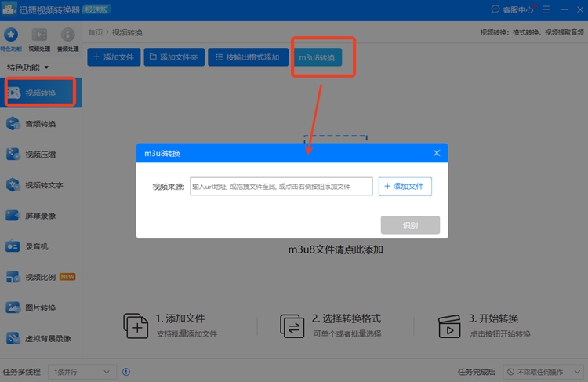The image size is (588, 382).
Task: Click the 3. 开始转换 step icon
Action: pos(449,326)
